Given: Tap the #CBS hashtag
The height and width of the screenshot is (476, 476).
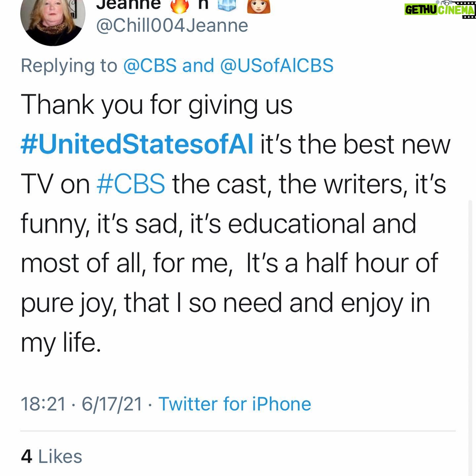Looking at the screenshot, I should coord(131,184).
